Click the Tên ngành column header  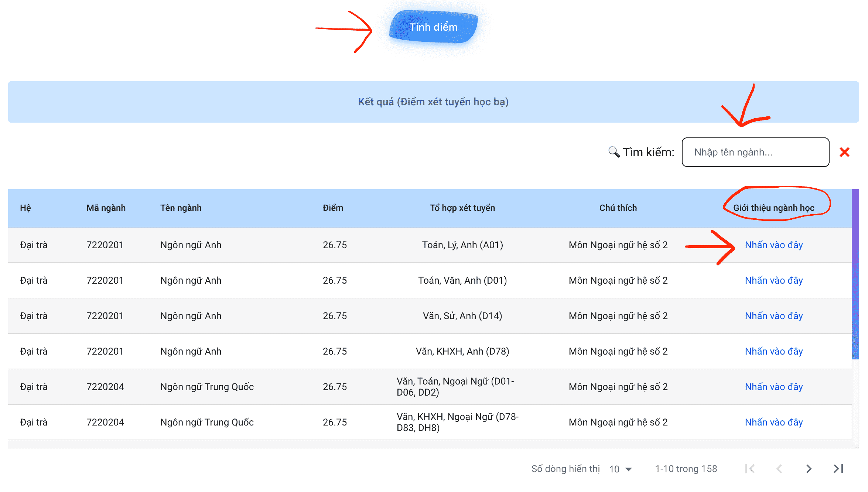pyautogui.click(x=181, y=208)
